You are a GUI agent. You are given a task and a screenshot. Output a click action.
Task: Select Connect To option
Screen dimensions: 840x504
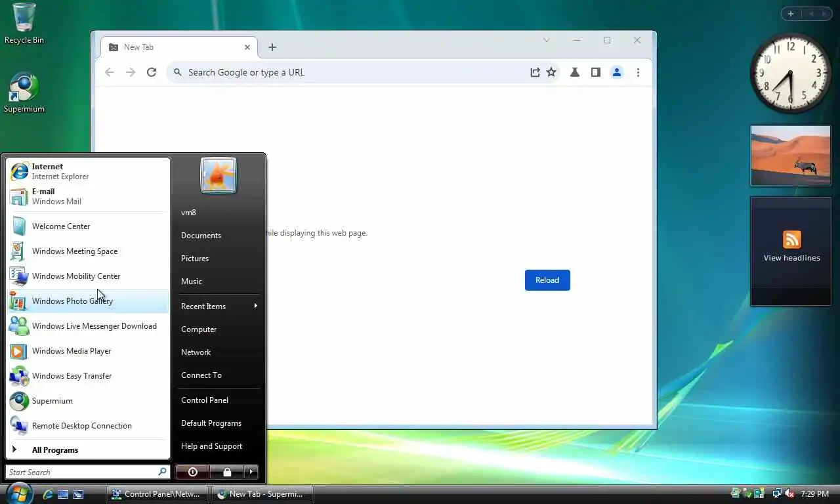pos(219,375)
